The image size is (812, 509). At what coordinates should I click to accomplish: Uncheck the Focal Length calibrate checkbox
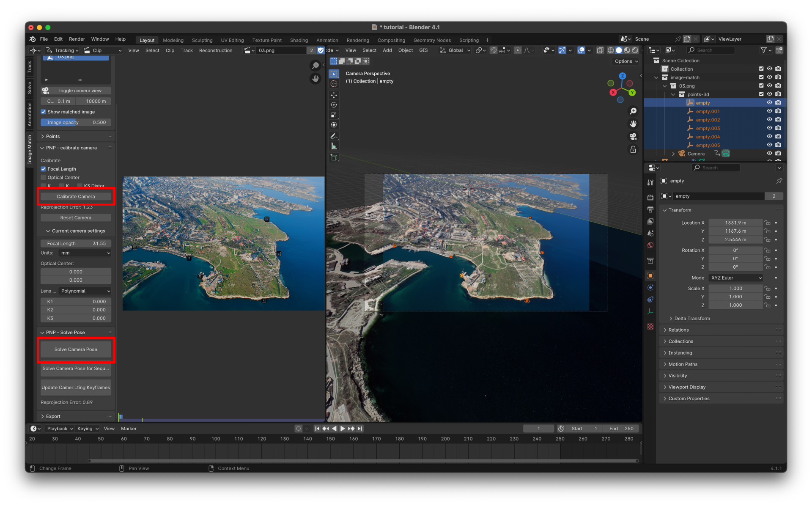(x=43, y=169)
